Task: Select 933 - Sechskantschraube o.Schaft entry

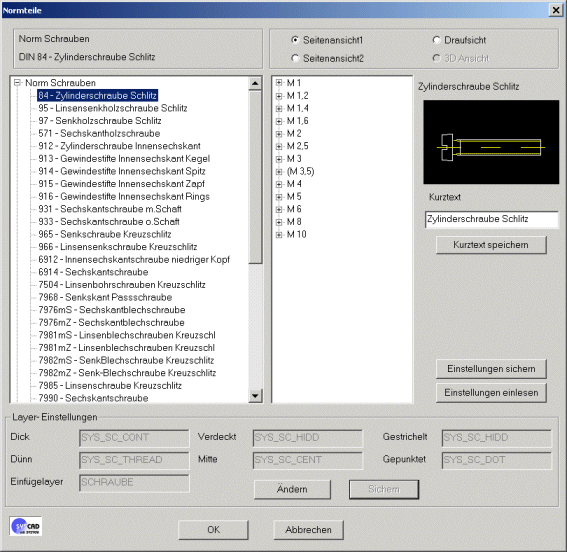Action: [x=109, y=222]
